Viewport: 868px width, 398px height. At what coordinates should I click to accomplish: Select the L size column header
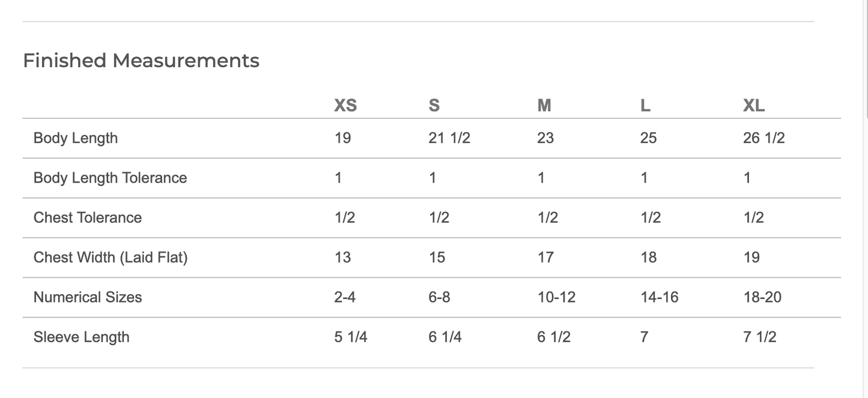point(646,106)
